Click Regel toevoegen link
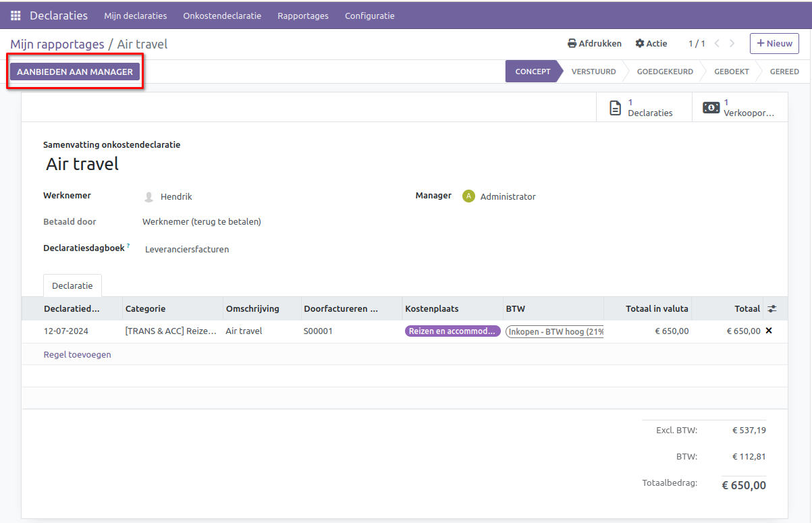812x523 pixels. tap(77, 354)
